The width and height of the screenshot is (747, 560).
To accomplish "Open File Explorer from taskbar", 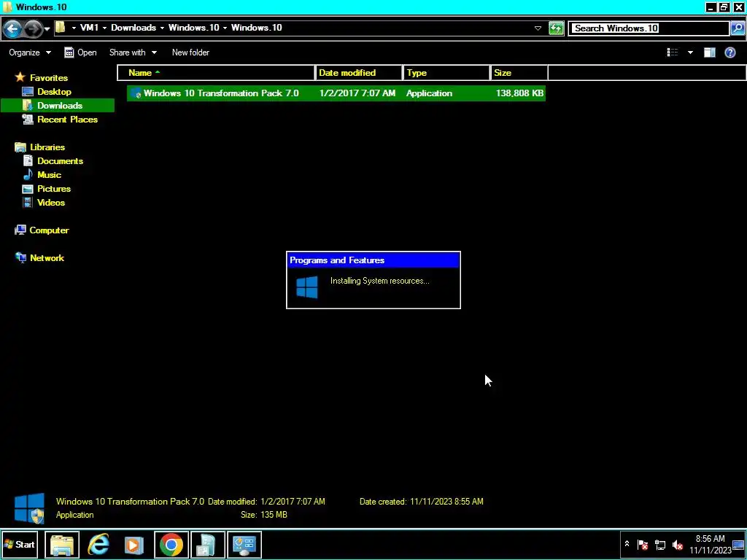I will tap(62, 544).
